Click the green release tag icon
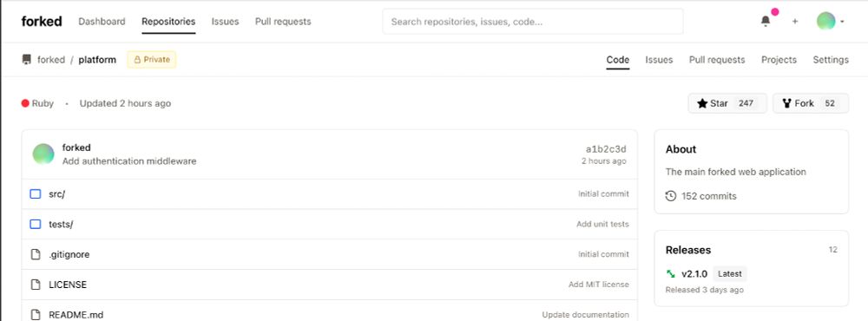Screen dimensions: 868x321 (671, 273)
